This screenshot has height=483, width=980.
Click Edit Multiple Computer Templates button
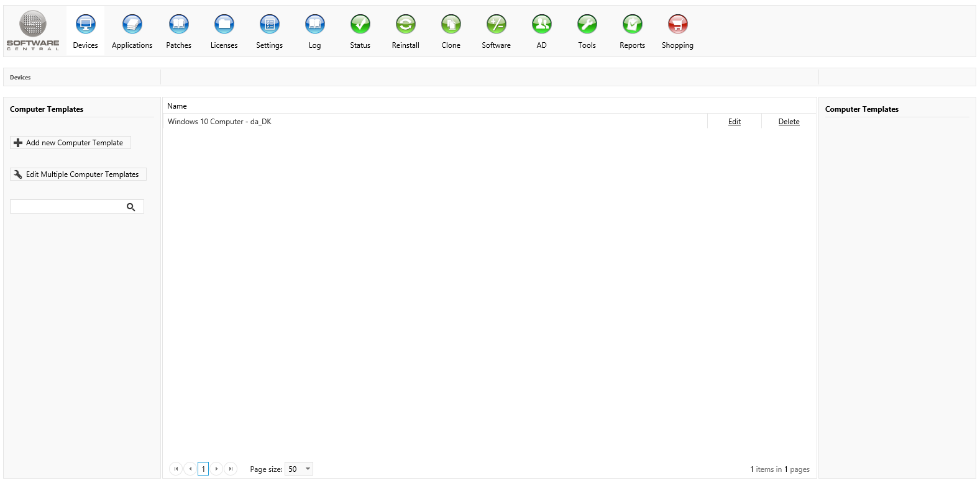point(78,174)
